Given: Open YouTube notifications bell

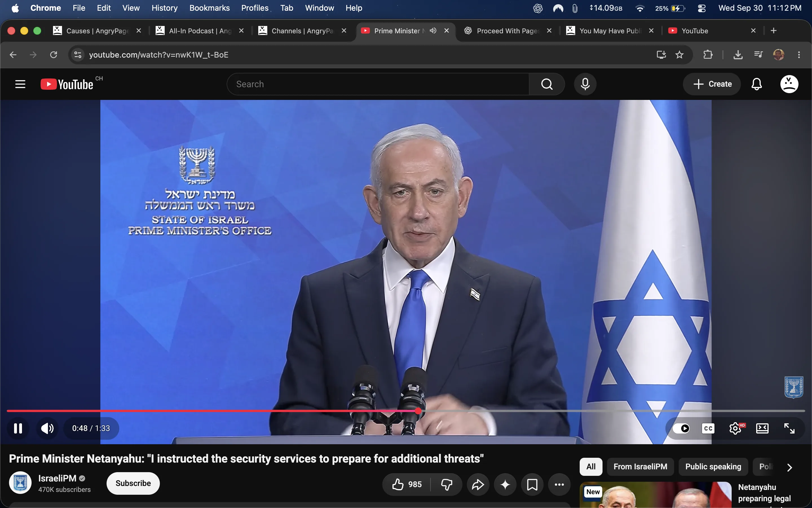Looking at the screenshot, I should point(757,84).
